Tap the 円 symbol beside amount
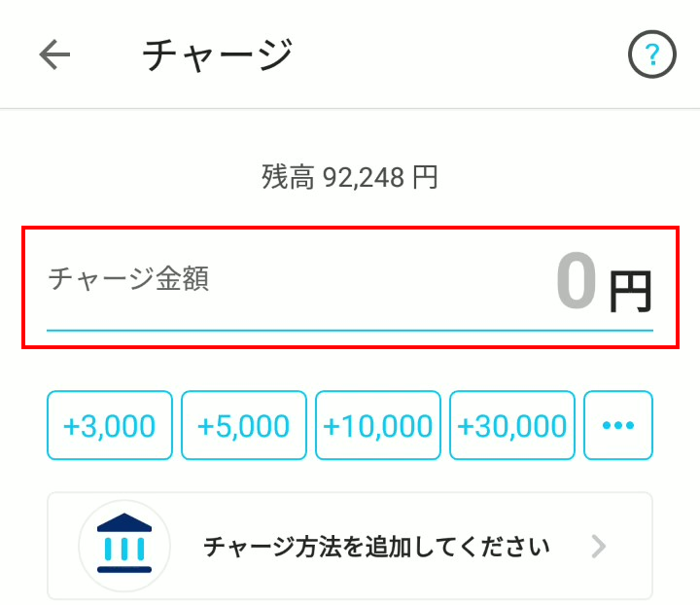700x605 pixels. coord(630,290)
